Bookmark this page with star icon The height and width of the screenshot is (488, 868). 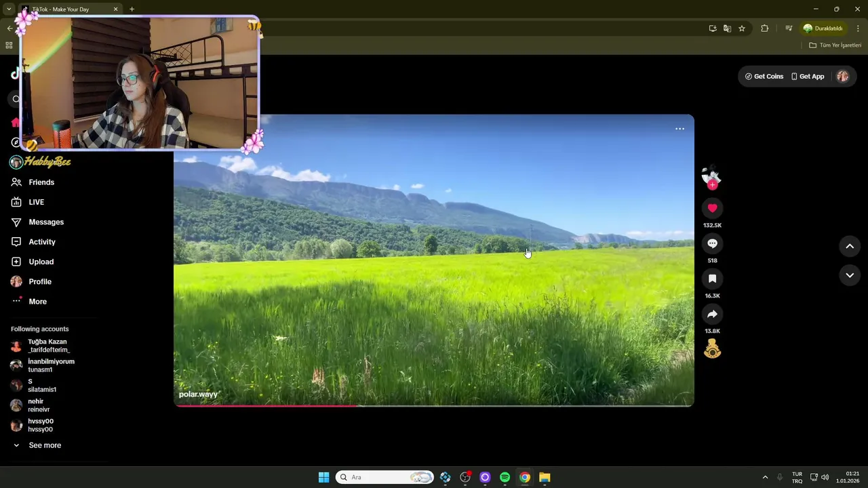742,28
